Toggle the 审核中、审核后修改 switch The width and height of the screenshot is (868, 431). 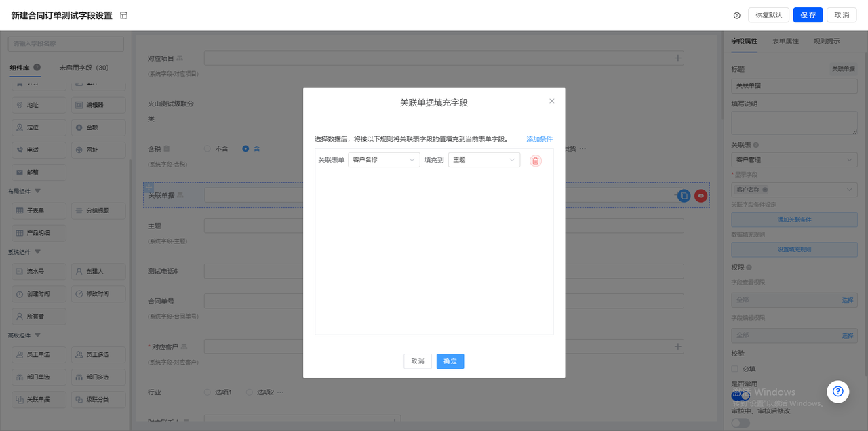point(741,423)
